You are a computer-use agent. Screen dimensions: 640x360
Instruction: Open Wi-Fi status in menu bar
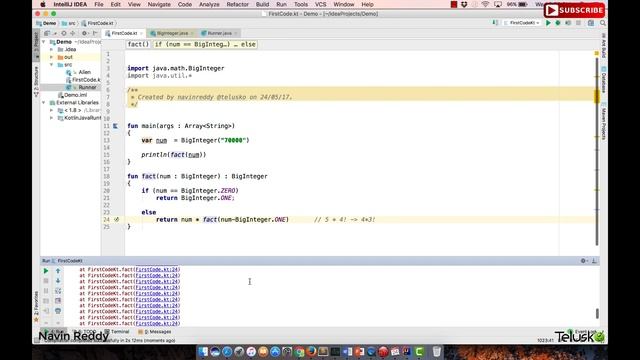(485, 4)
